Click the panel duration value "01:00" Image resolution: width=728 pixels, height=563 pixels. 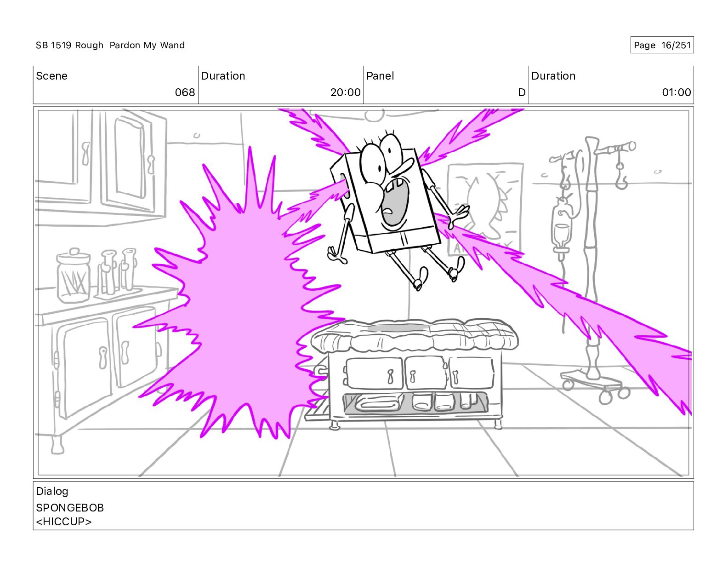676,92
